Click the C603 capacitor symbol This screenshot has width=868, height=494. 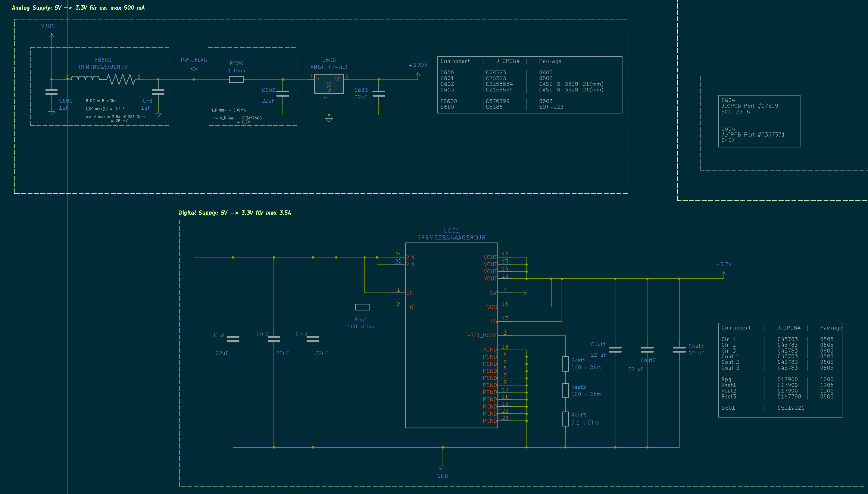point(379,94)
